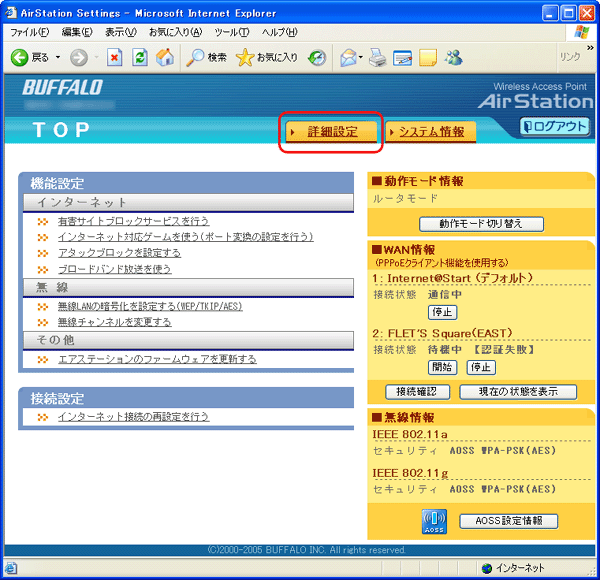Click the 接続確認 button
Viewport: 600px width, 580px height.
417,392
